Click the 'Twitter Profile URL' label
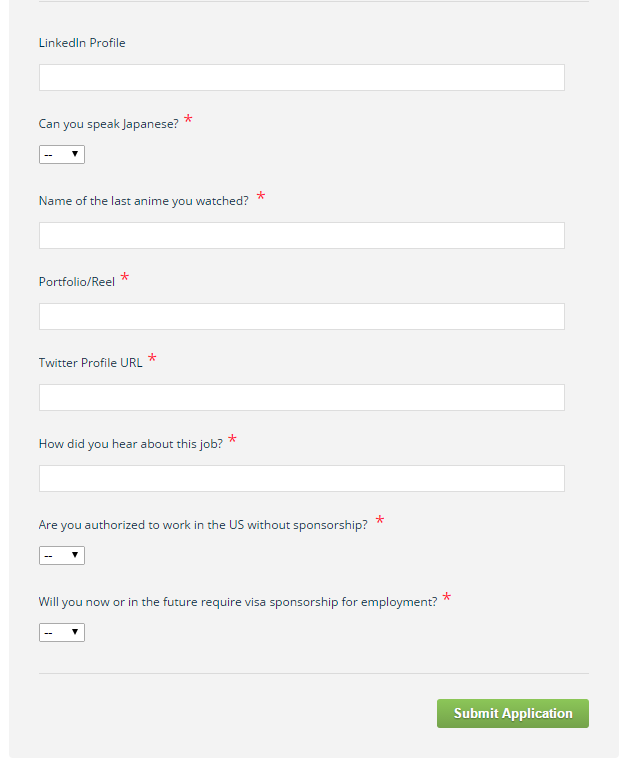Image resolution: width=636 pixels, height=766 pixels. click(x=90, y=363)
